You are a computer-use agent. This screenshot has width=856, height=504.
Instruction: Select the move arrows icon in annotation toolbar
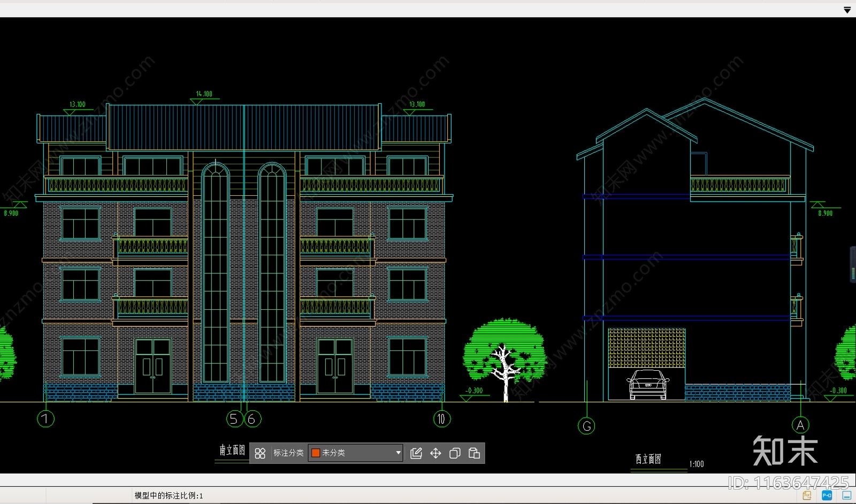pos(435,453)
